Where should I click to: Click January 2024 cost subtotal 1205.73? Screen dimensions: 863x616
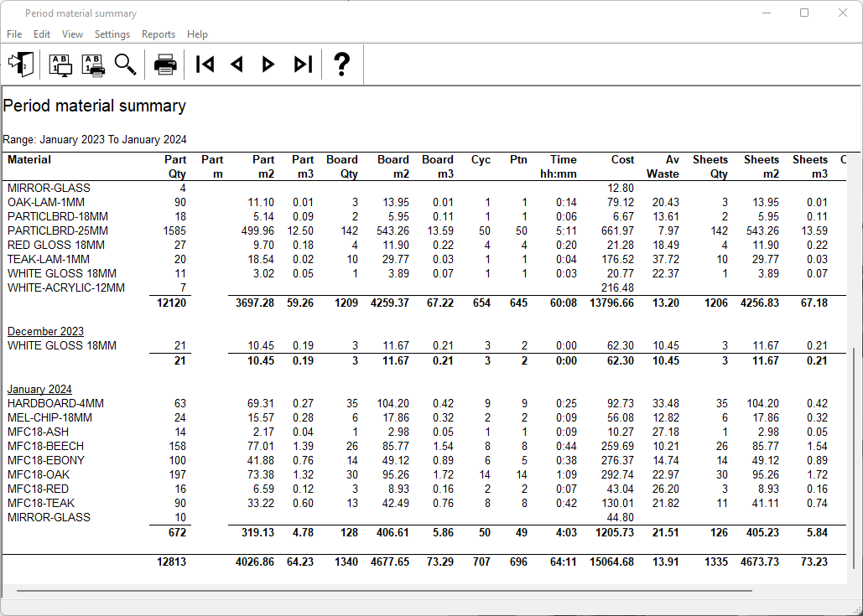tap(615, 533)
